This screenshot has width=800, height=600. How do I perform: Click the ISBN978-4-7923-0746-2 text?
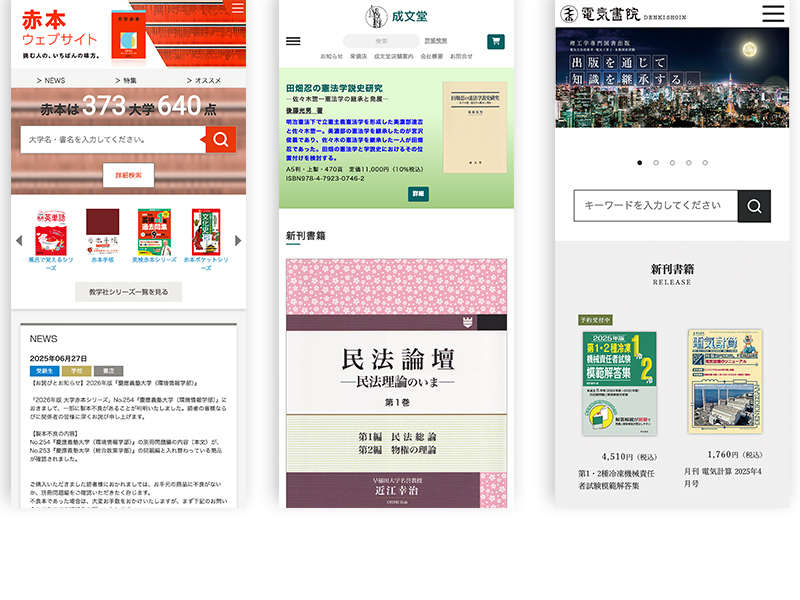pyautogui.click(x=325, y=179)
